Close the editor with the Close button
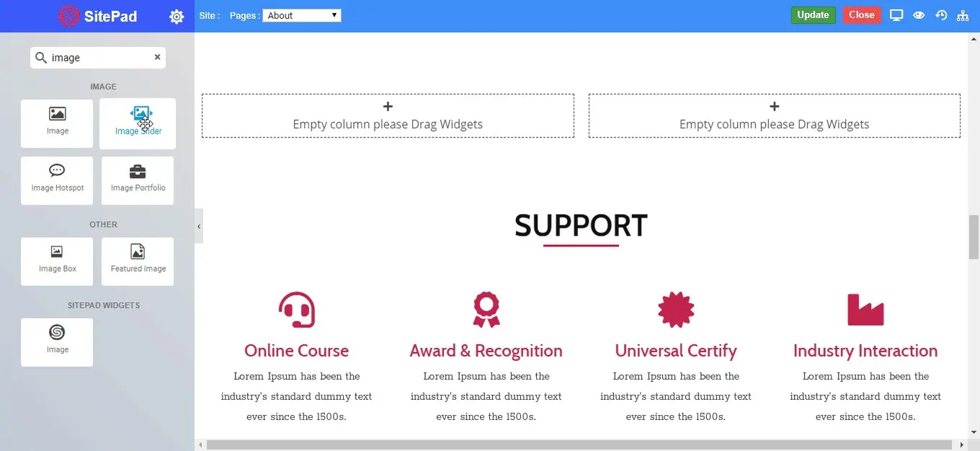This screenshot has height=451, width=980. (862, 14)
